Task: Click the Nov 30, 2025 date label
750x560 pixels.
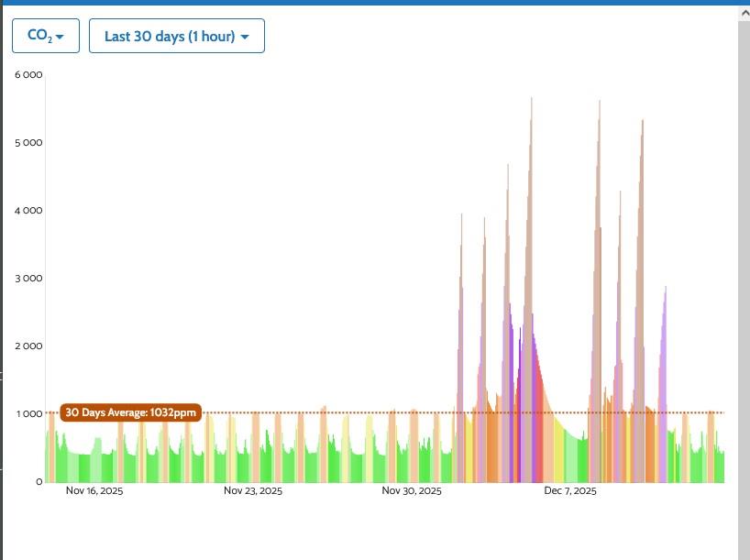Action: tap(412, 491)
